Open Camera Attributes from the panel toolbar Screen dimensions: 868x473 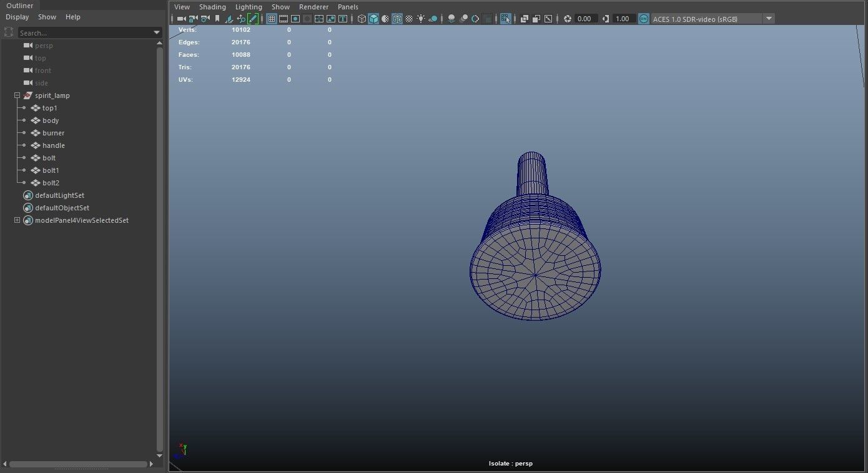pyautogui.click(x=205, y=19)
